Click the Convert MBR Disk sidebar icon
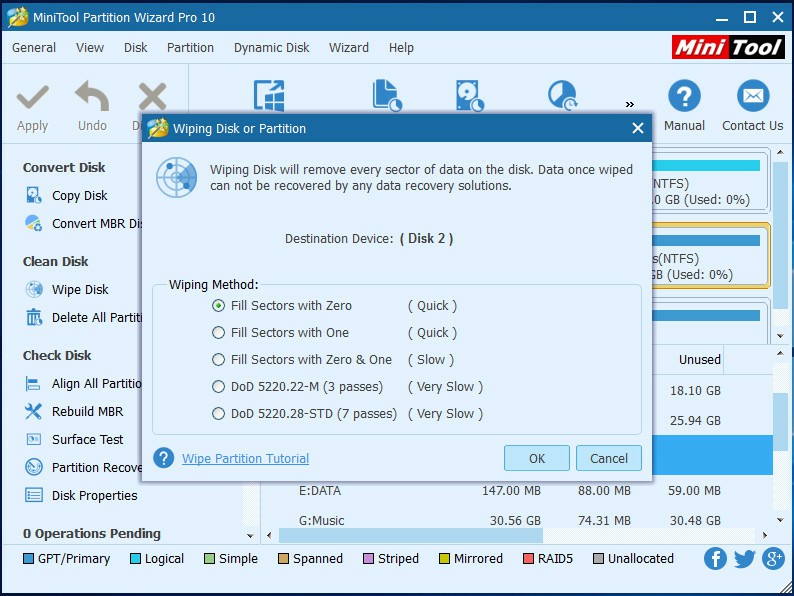The width and height of the screenshot is (794, 596). pos(34,223)
